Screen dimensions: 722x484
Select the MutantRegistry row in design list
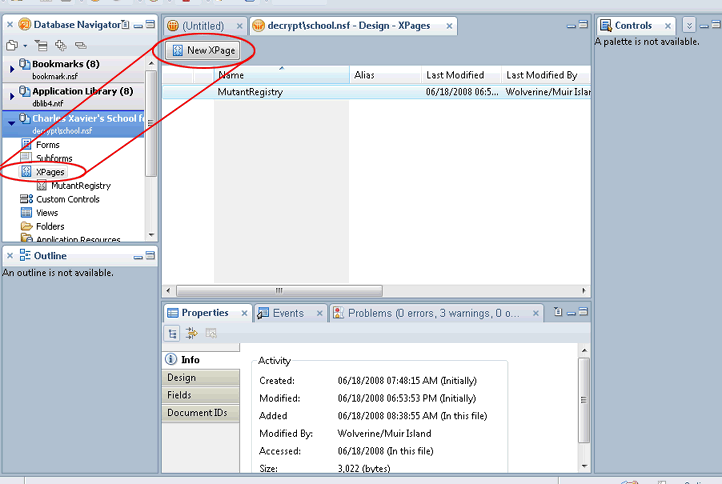coord(376,92)
